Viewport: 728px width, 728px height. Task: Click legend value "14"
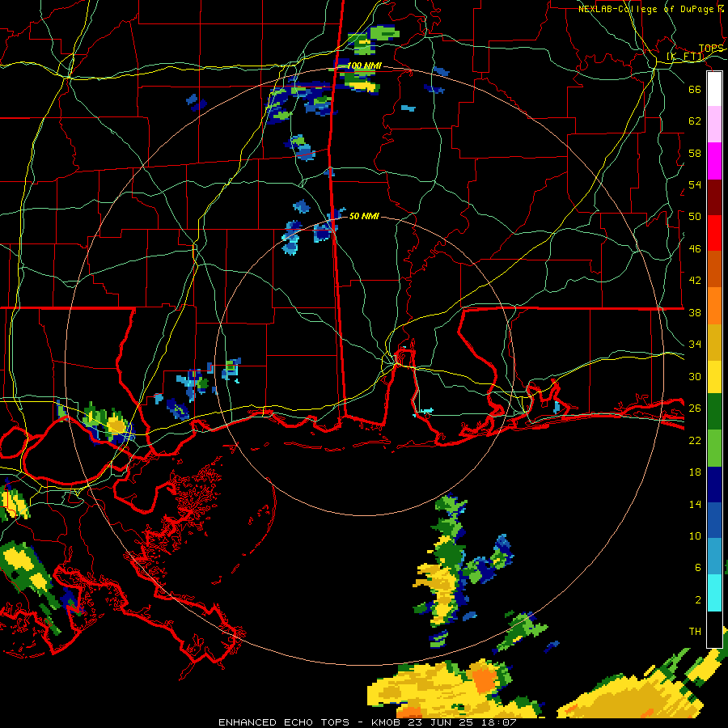tap(695, 504)
